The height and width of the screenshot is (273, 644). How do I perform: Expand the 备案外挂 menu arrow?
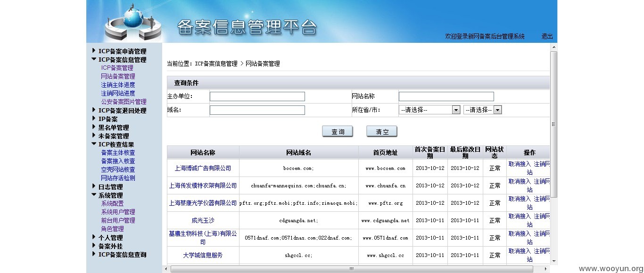pos(94,246)
